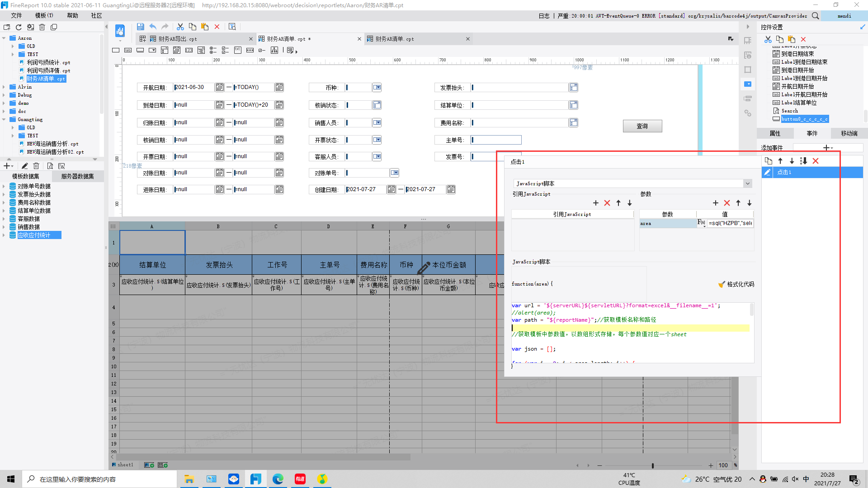This screenshot has width=868, height=488.
Task: Click the 主单号 text input field
Action: coord(496,140)
